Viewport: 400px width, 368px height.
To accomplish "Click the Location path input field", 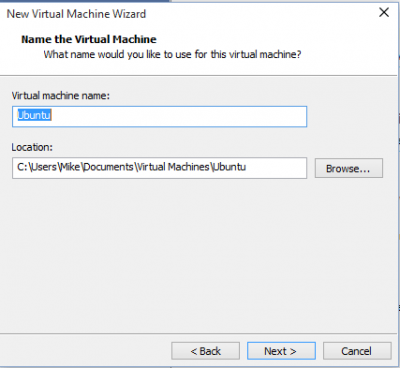I will click(159, 168).
